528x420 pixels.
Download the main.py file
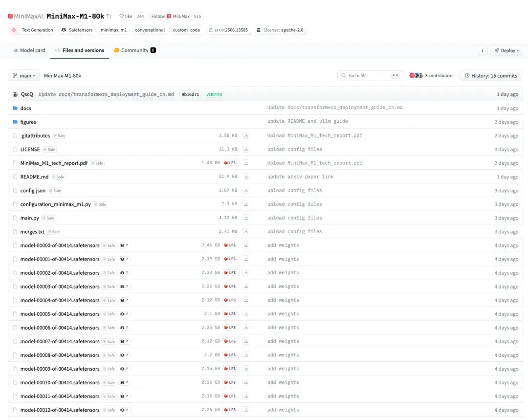246,218
